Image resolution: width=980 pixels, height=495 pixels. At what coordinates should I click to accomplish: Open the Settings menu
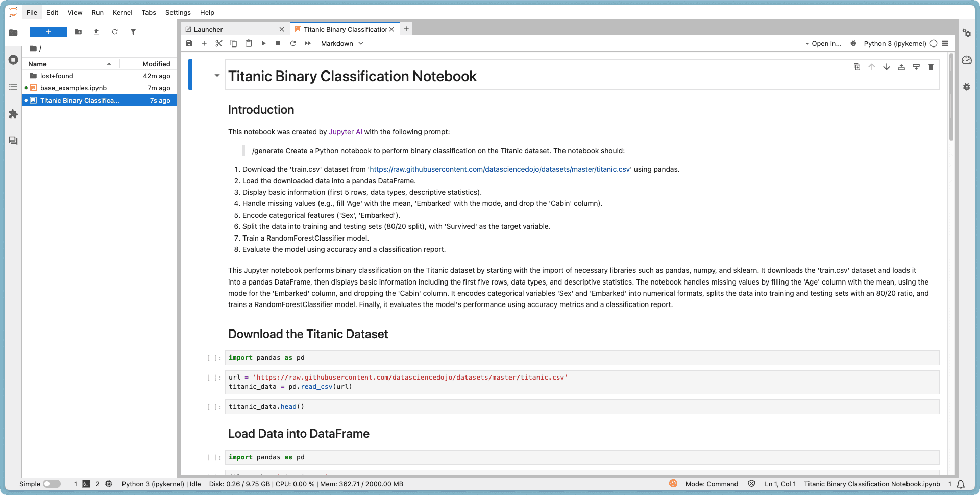(x=178, y=12)
